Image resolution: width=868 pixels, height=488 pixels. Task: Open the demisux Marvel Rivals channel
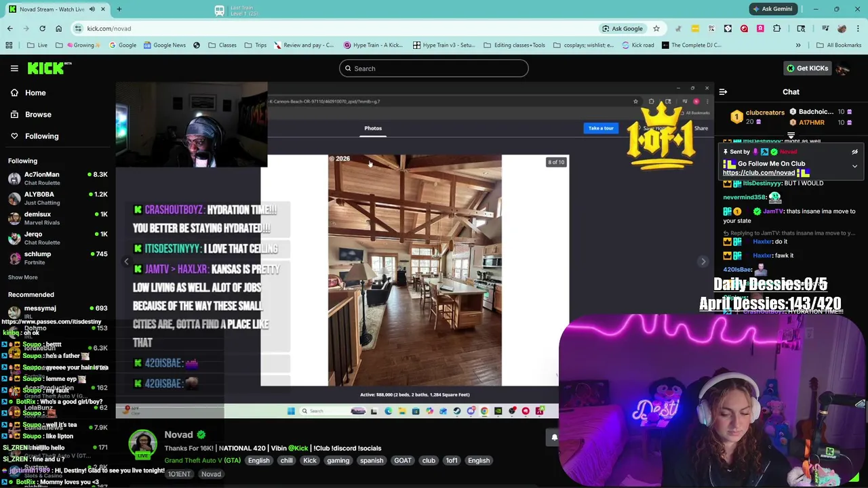[58, 218]
